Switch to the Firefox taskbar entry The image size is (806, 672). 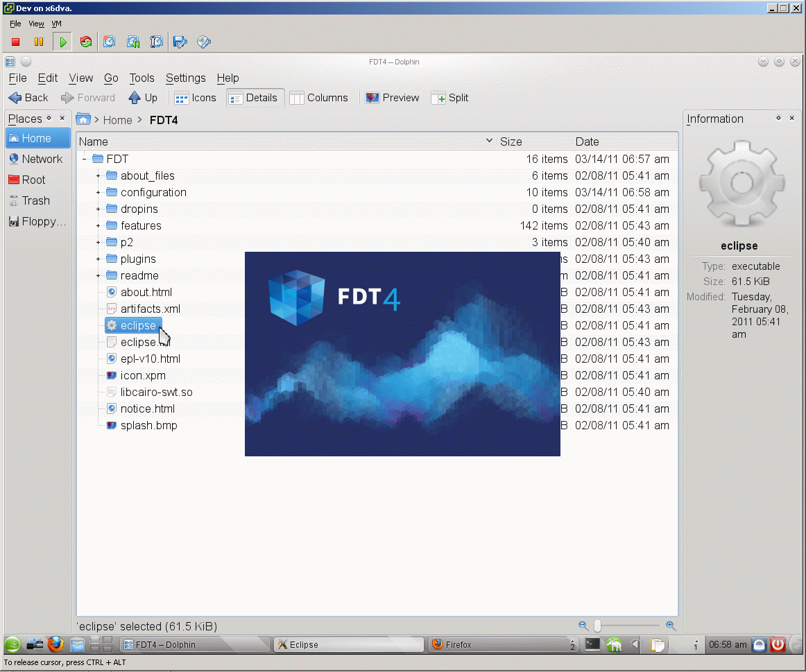pos(503,644)
